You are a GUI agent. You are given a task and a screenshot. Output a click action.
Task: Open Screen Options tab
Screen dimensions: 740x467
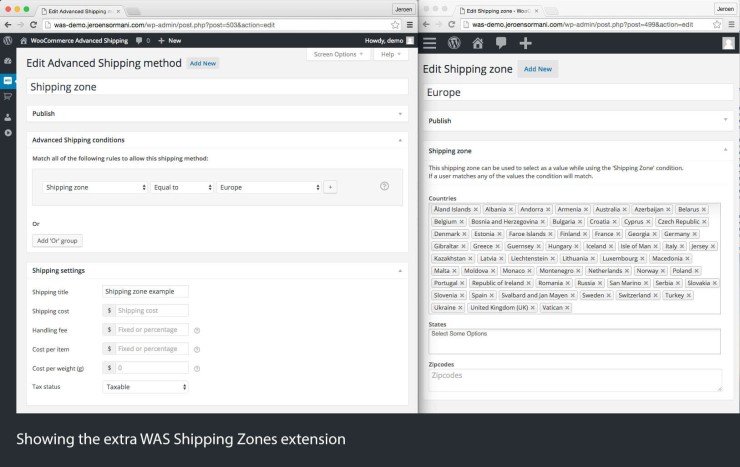[x=338, y=54]
